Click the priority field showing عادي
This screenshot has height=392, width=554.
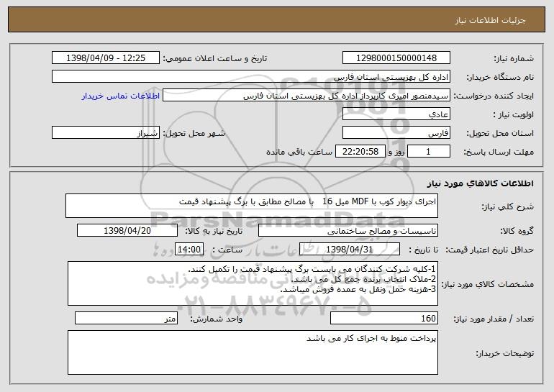[x=396, y=114]
